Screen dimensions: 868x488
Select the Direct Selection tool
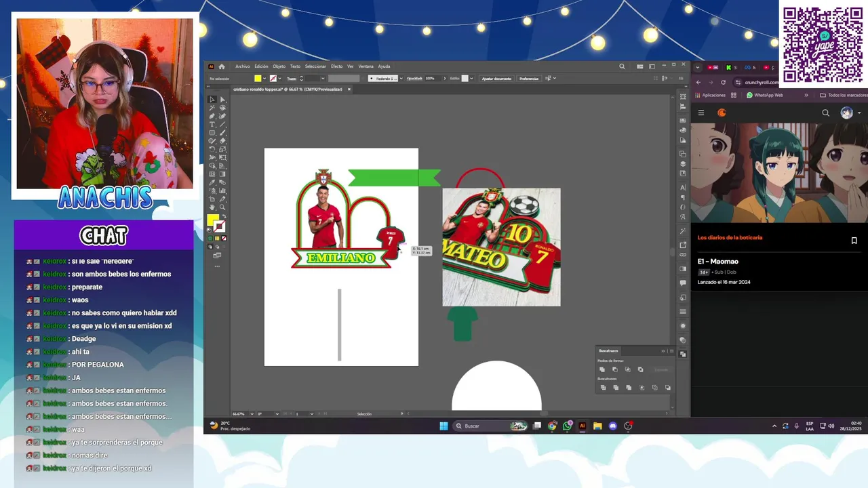click(222, 100)
